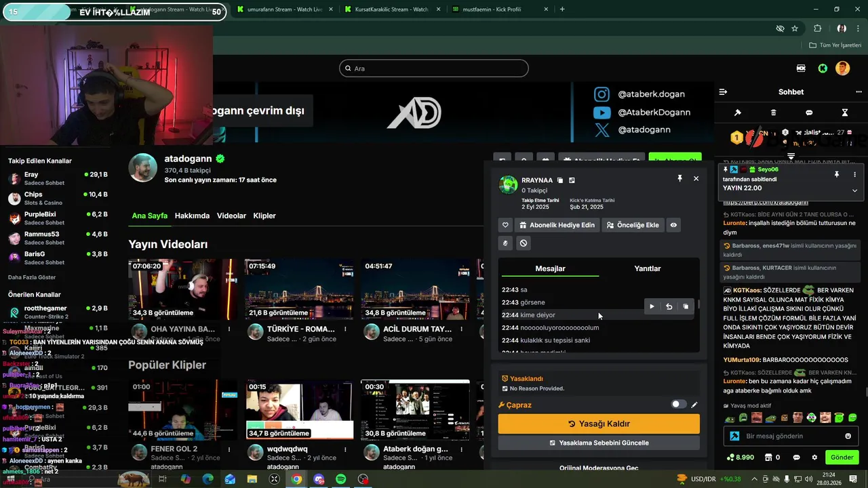Open options menu for 'TÜRKİYE - ROMA...' video
This screenshot has width=868, height=488.
point(345,329)
